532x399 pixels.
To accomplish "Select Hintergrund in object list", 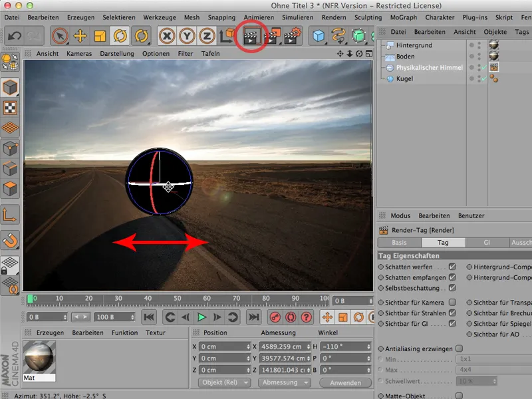I will (414, 45).
